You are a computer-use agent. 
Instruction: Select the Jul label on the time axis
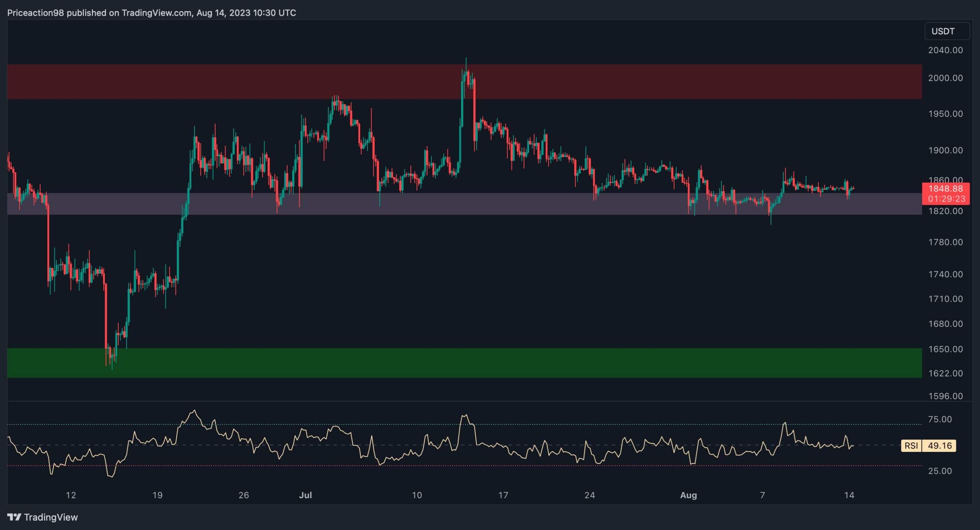305,495
